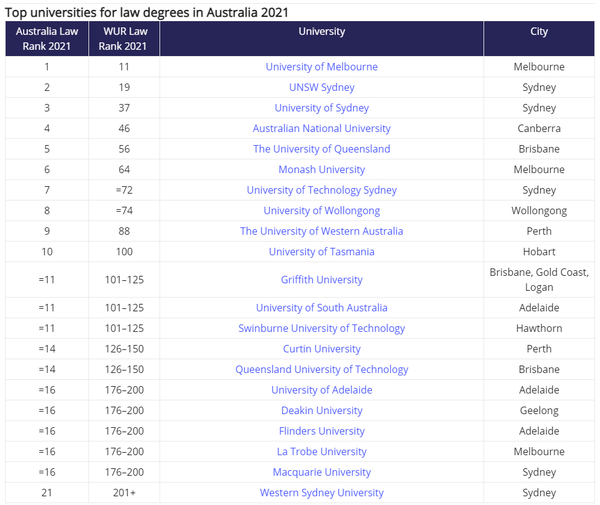Viewport: 600px width, 505px height.
Task: Open the University of Adelaide link
Action: click(x=321, y=390)
